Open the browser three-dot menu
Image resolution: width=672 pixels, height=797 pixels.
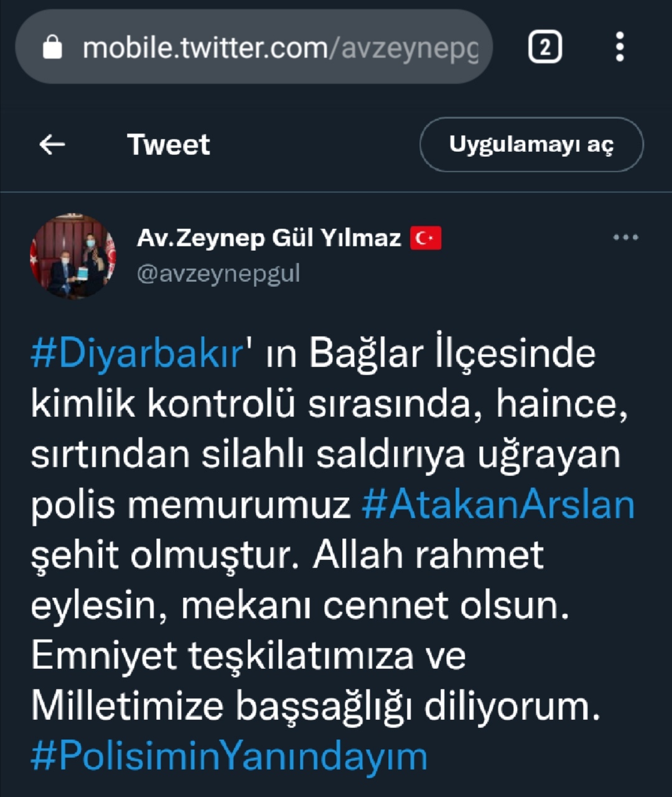[619, 47]
